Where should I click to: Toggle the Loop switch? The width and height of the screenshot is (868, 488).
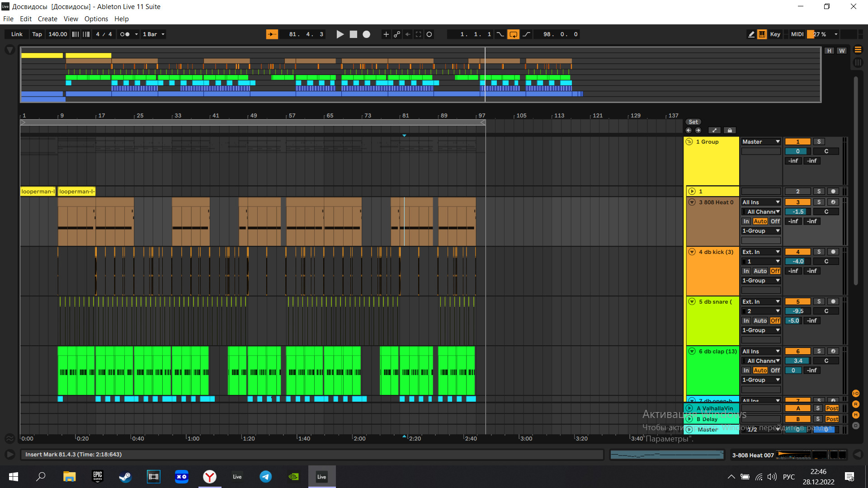pyautogui.click(x=514, y=34)
